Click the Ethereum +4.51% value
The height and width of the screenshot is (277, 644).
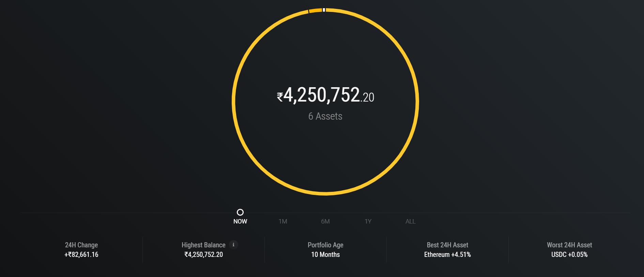pyautogui.click(x=447, y=255)
